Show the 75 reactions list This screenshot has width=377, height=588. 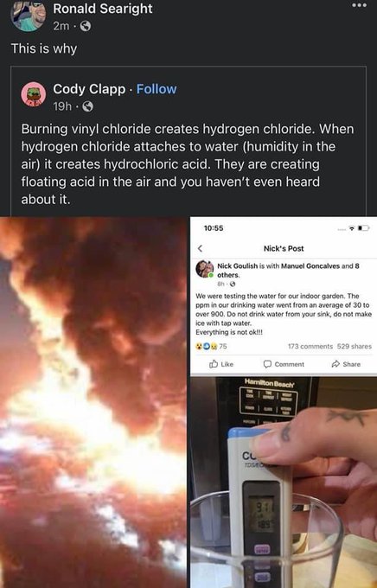pyautogui.click(x=211, y=346)
